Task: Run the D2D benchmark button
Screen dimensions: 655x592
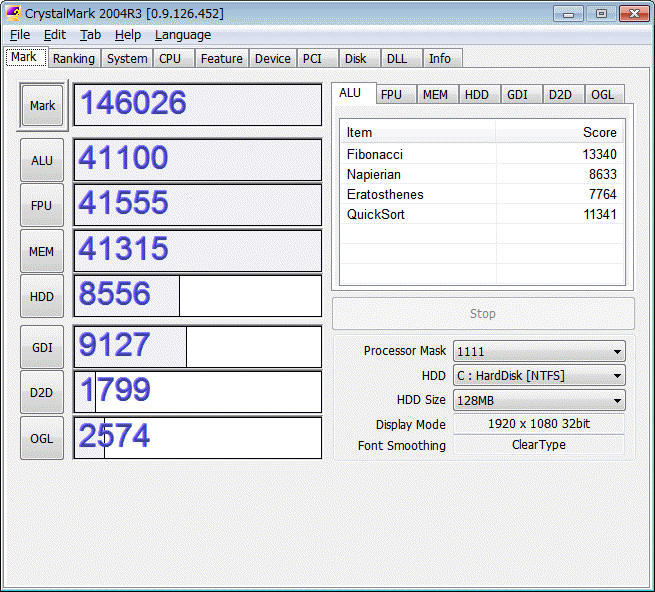Action: [42, 393]
